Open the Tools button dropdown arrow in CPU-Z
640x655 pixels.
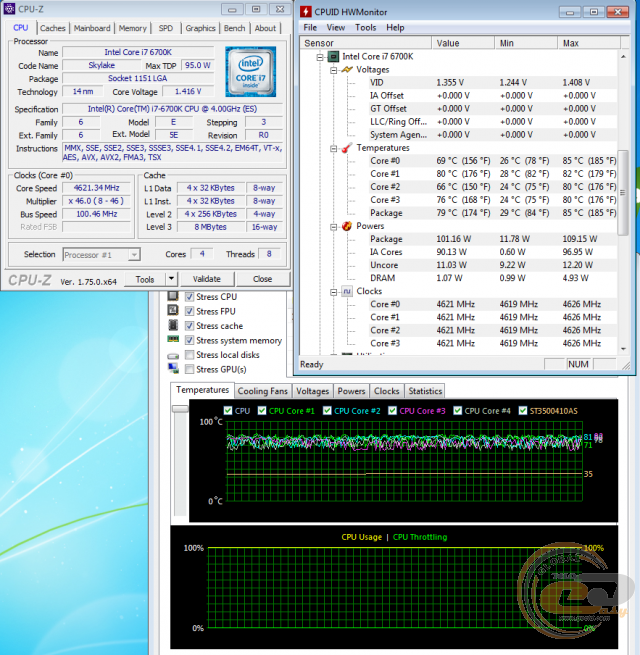pos(172,279)
